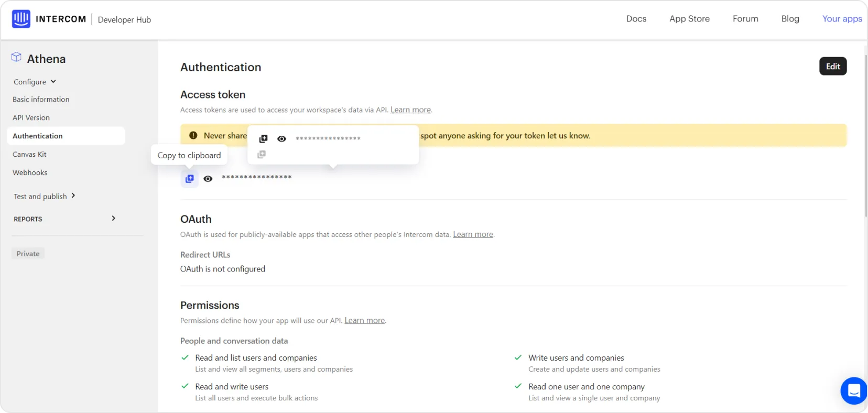Viewport: 868px width, 413px height.
Task: Click the faded duplicate icon in popup
Action: (262, 155)
